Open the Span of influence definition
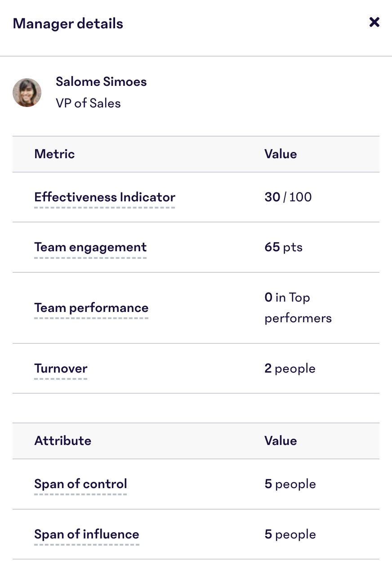Viewport: 392px width, 578px height. 86,534
